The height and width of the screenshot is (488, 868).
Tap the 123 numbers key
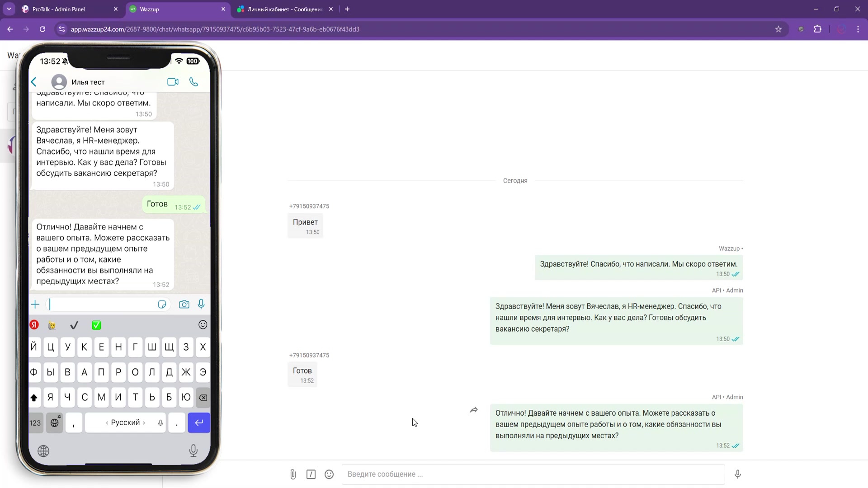[35, 423]
